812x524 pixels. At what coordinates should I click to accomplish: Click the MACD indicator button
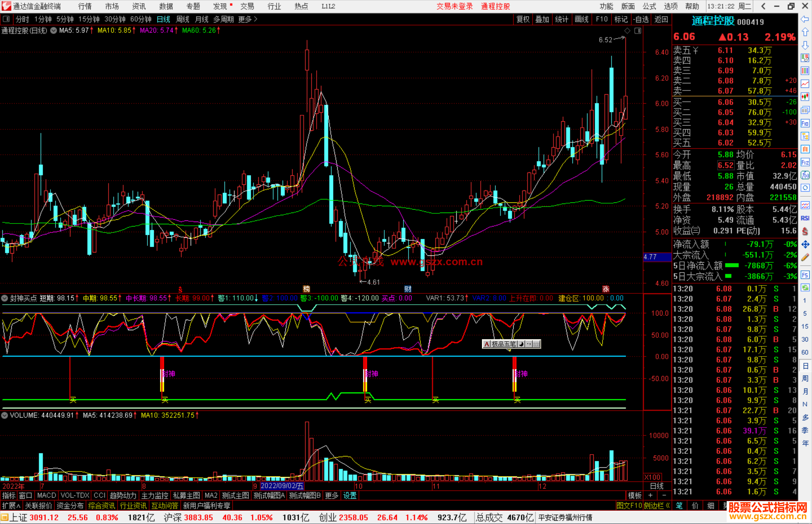tap(47, 495)
